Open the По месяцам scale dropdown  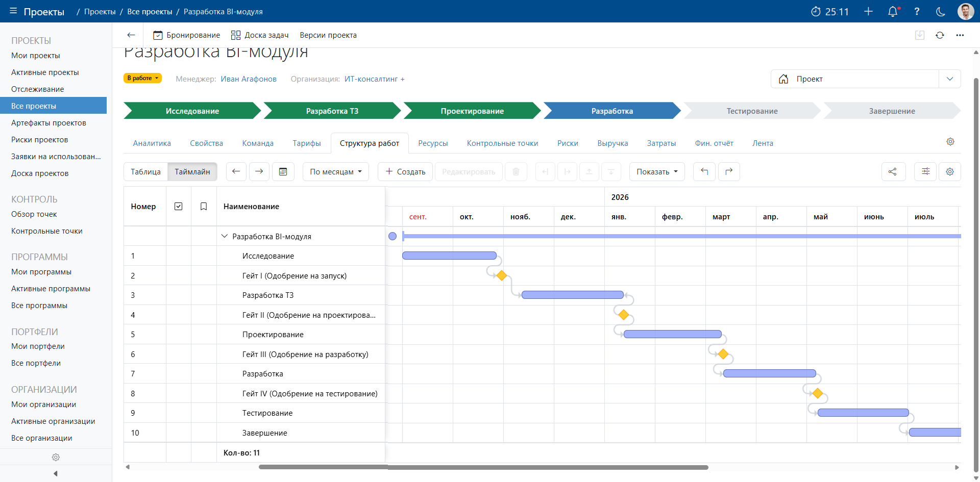[x=335, y=172]
